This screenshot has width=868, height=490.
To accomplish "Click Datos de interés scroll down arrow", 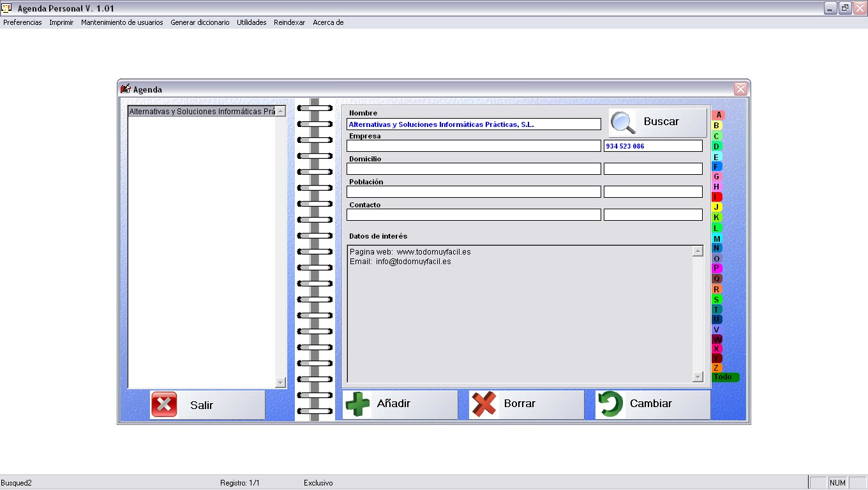I will pyautogui.click(x=698, y=377).
